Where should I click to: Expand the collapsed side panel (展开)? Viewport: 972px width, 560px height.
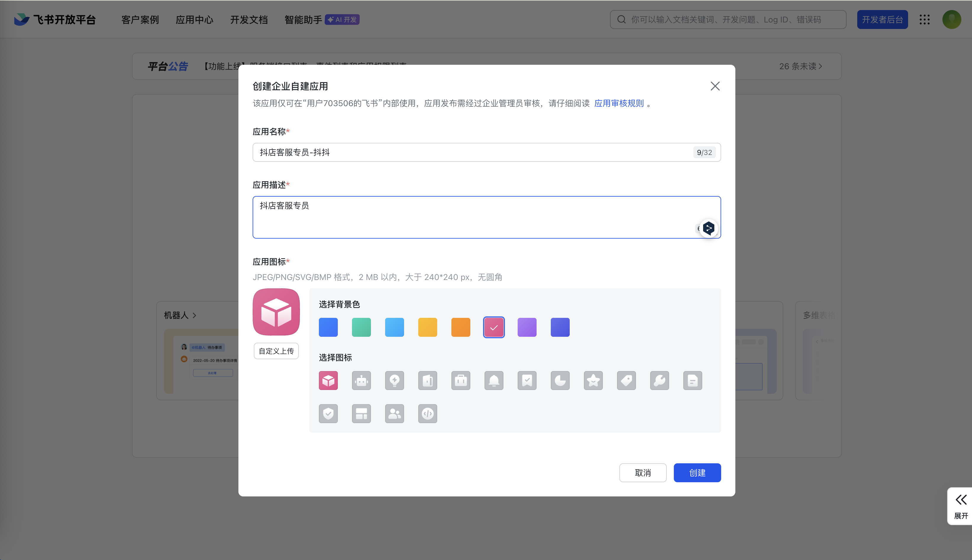pyautogui.click(x=960, y=506)
